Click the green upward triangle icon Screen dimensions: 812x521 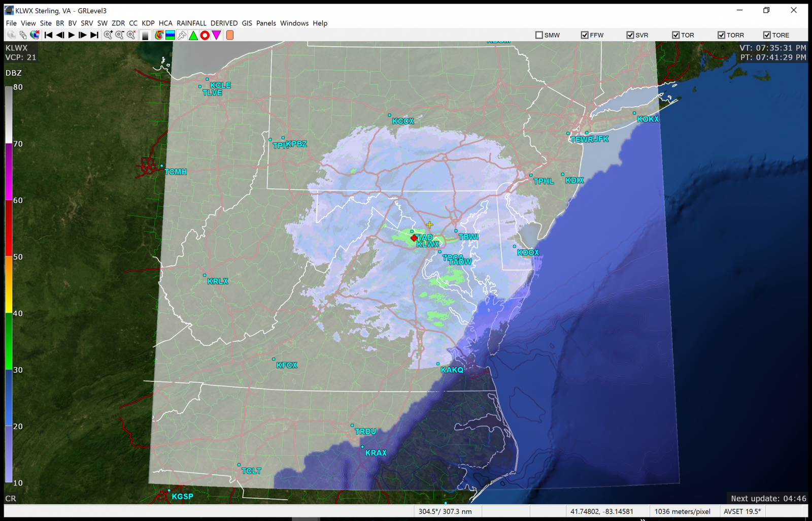pos(193,35)
